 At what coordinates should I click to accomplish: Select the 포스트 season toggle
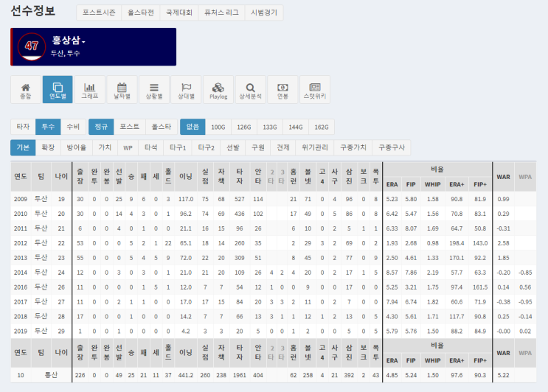point(129,127)
